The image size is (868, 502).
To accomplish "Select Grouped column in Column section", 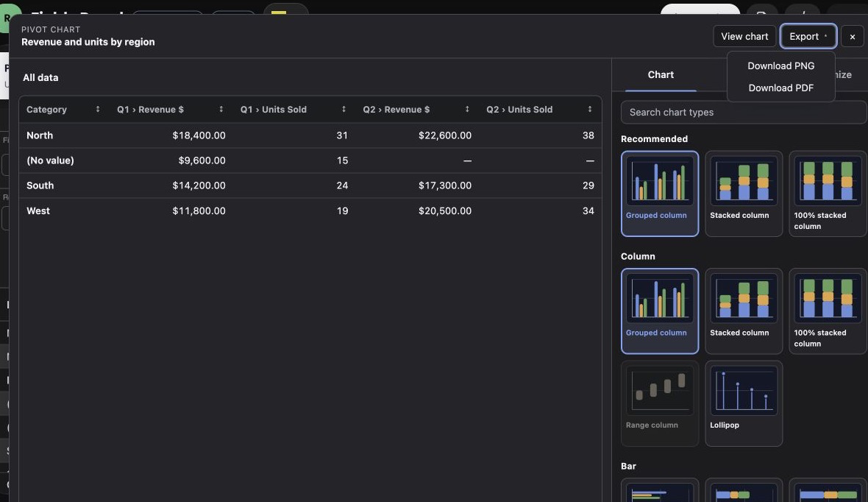I will click(x=660, y=311).
